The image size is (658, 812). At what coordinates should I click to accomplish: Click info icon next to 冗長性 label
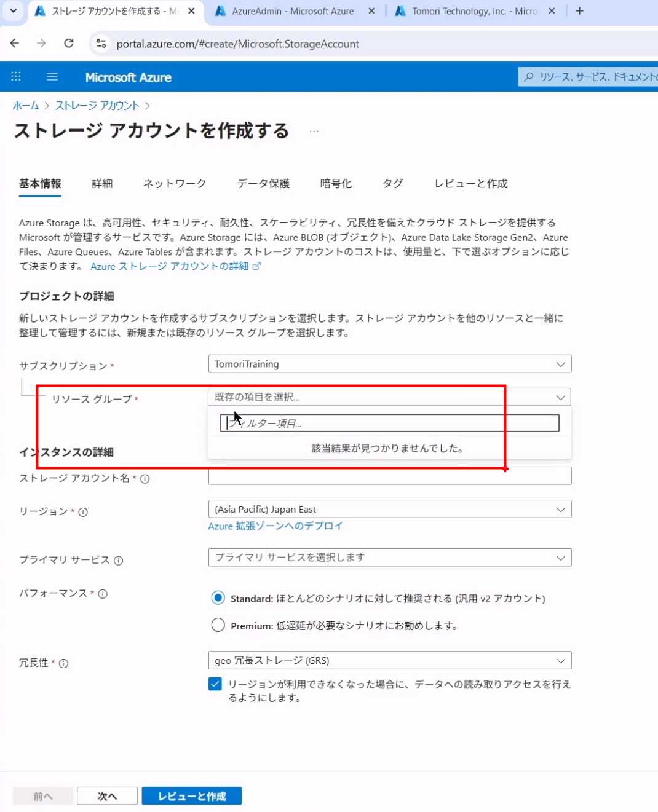pyautogui.click(x=63, y=663)
